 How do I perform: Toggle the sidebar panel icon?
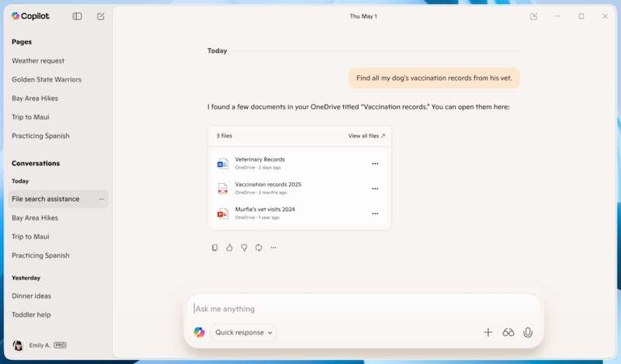(x=77, y=16)
